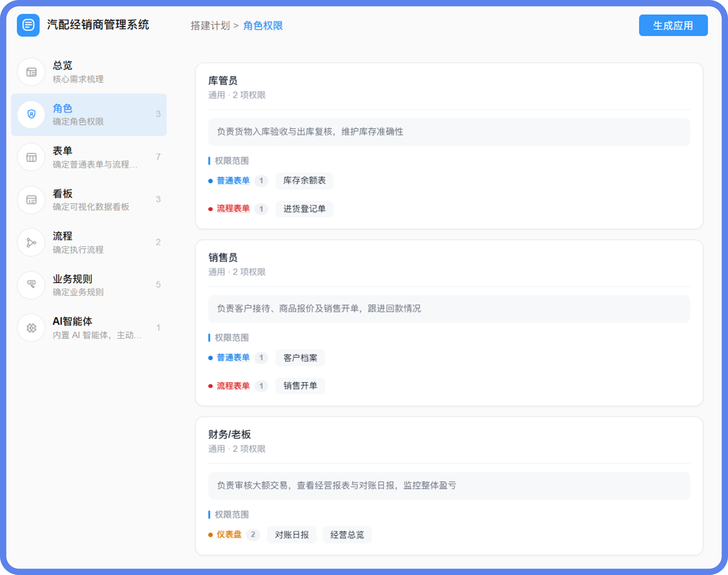The width and height of the screenshot is (728, 575).
Task: Click the AI智能体 sidebar icon
Action: [31, 328]
